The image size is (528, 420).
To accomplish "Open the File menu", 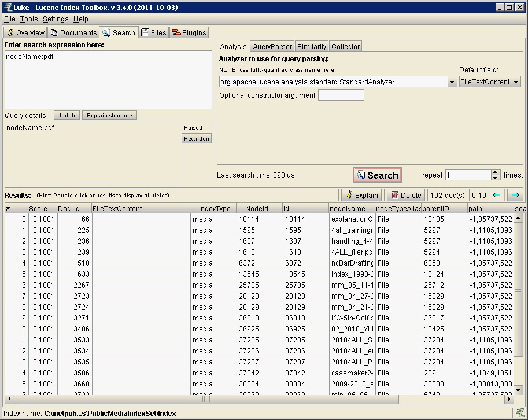I will click(x=9, y=19).
